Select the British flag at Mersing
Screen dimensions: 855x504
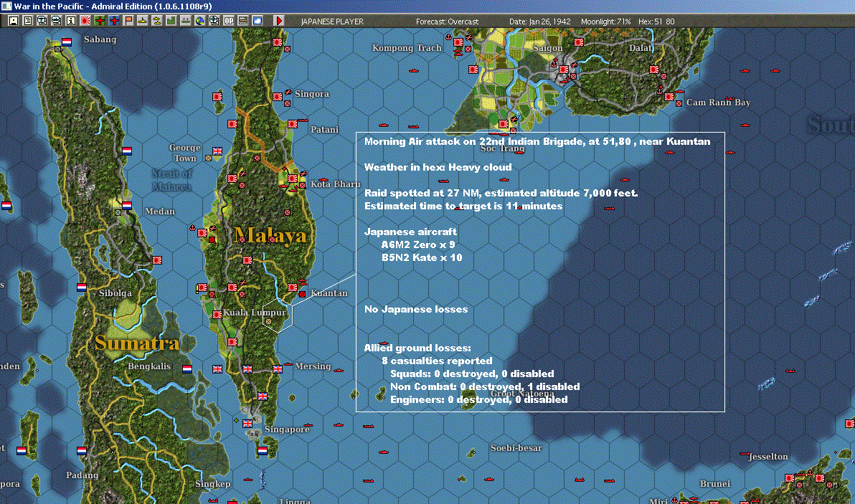[x=278, y=369]
